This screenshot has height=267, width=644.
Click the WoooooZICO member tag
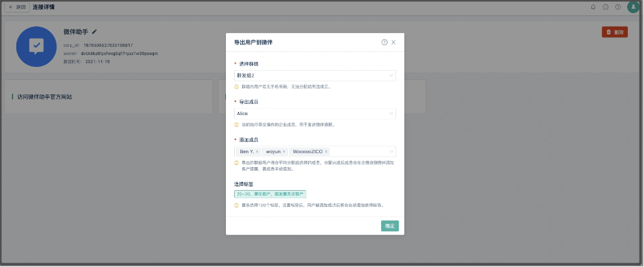click(310, 152)
